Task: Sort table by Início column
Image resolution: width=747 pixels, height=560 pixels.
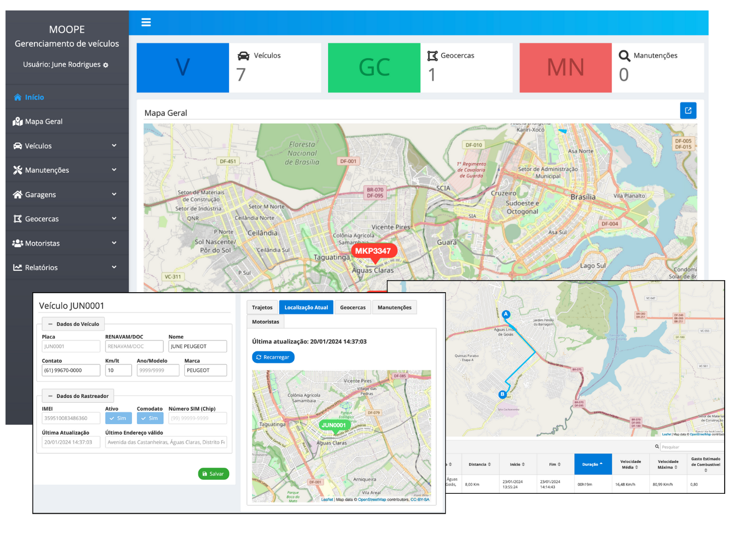Action: (517, 464)
